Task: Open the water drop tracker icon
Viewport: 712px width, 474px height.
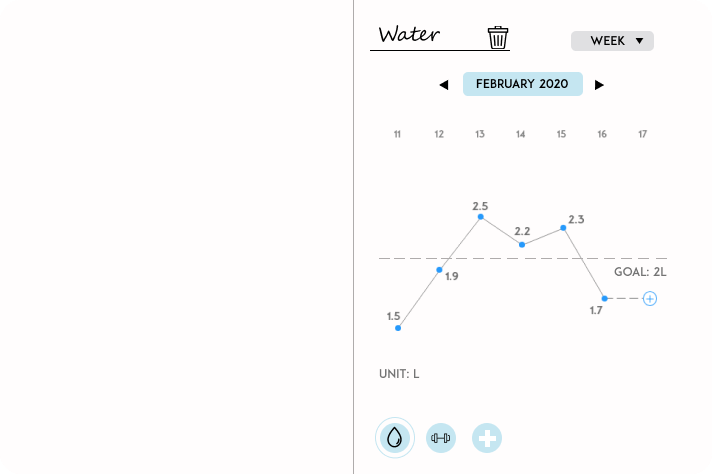Action: click(395, 437)
